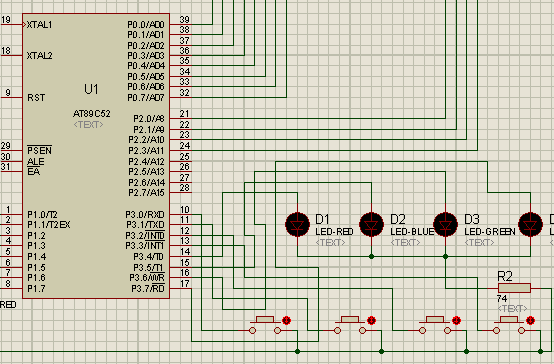Click the P3.2/INT0 pin label
The image size is (554, 364).
pyautogui.click(x=145, y=235)
